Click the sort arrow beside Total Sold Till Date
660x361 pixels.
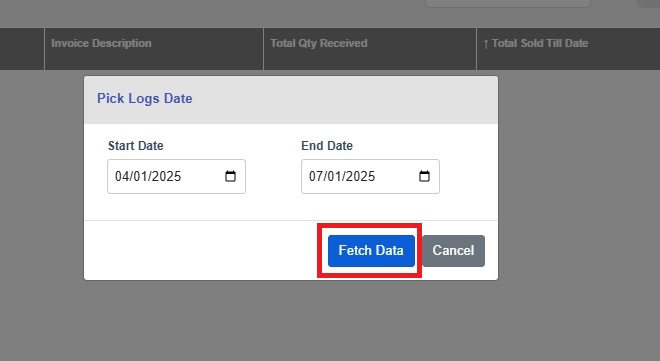point(486,44)
